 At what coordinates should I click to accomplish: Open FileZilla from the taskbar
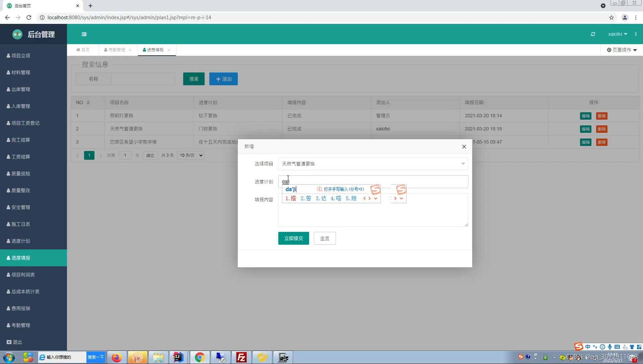pos(241,357)
